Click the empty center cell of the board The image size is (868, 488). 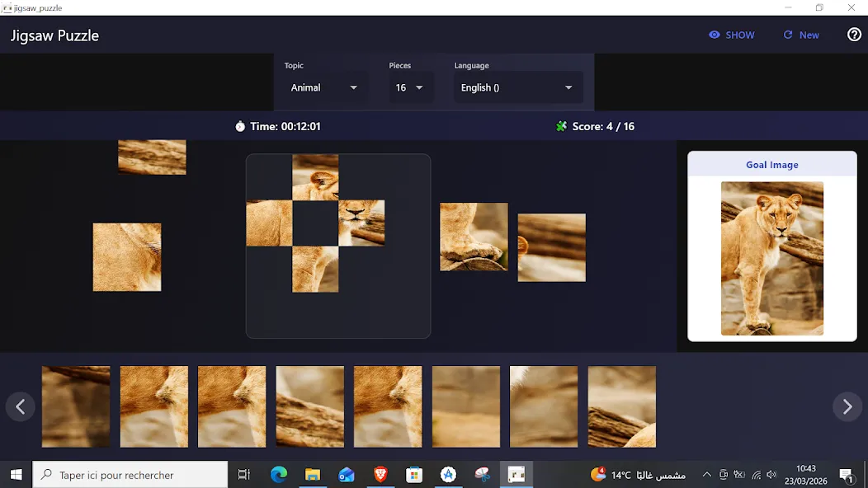(x=315, y=223)
